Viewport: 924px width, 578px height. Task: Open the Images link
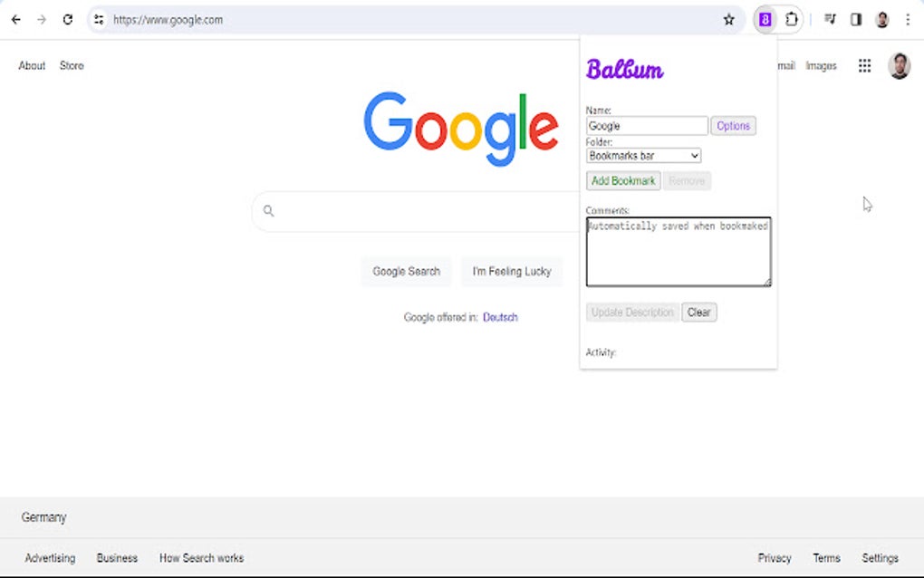[x=821, y=66]
